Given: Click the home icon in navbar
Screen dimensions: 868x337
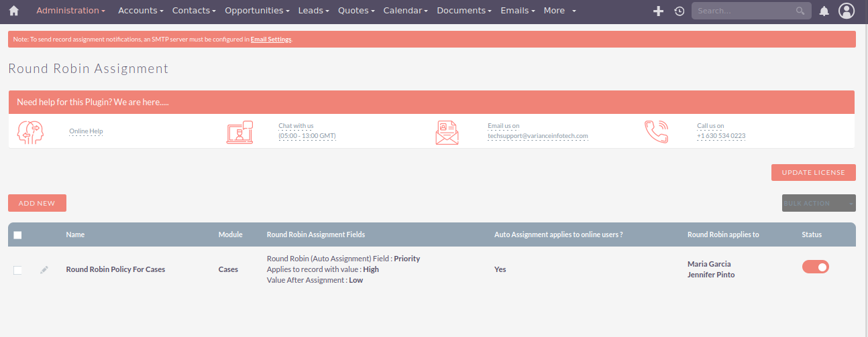Looking at the screenshot, I should click(13, 11).
